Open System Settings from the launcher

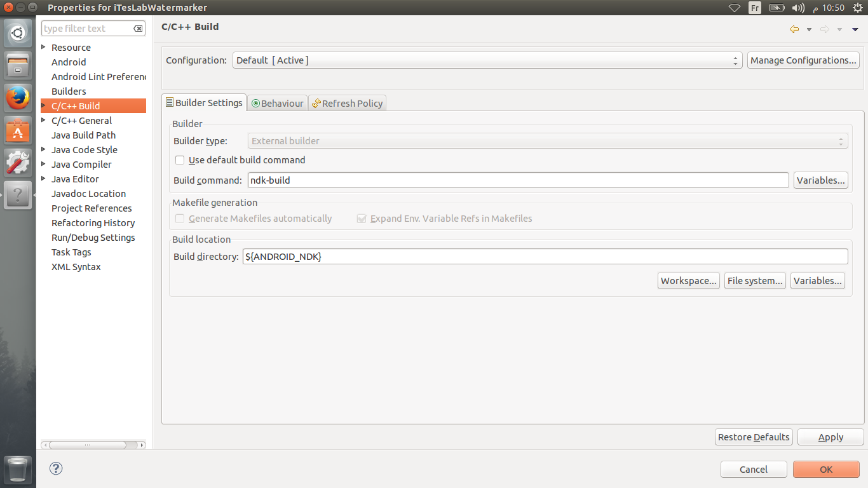tap(18, 163)
